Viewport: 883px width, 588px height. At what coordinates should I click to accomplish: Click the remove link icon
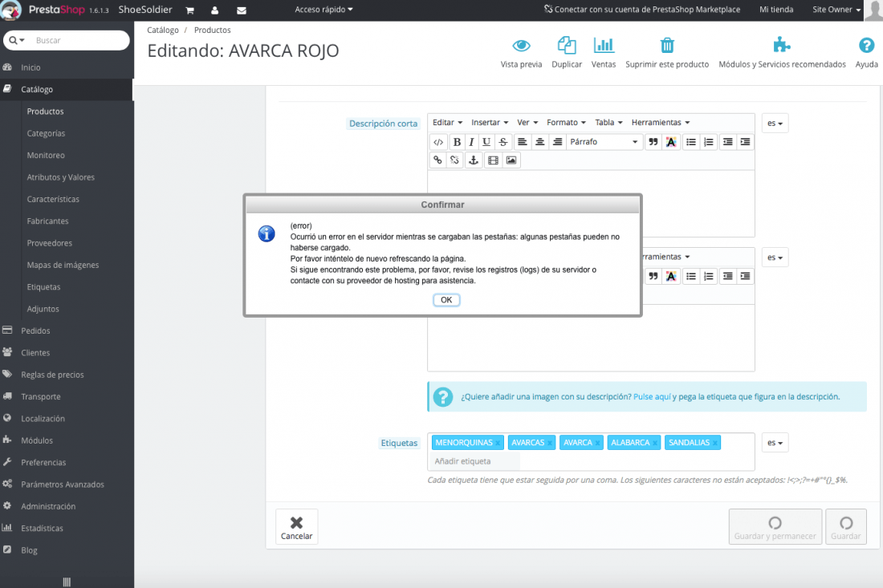[454, 160]
